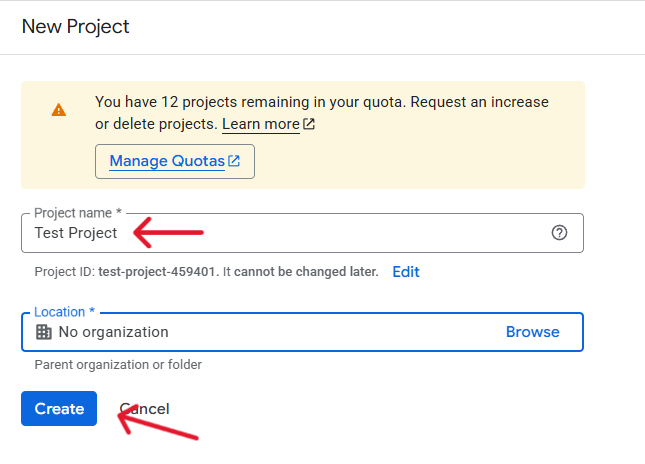The image size is (645, 464).
Task: Click external-link icon inside Manage Quotas
Action: [x=235, y=161]
